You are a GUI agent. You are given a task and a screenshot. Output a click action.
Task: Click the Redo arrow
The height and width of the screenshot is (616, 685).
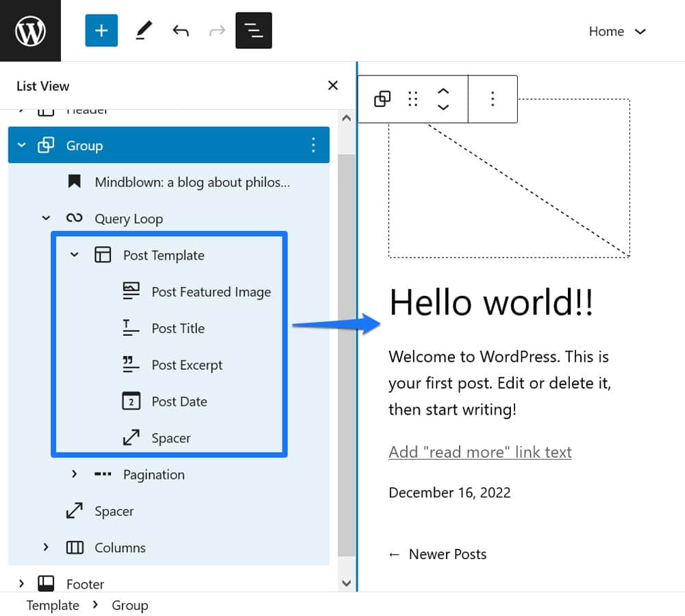click(217, 31)
